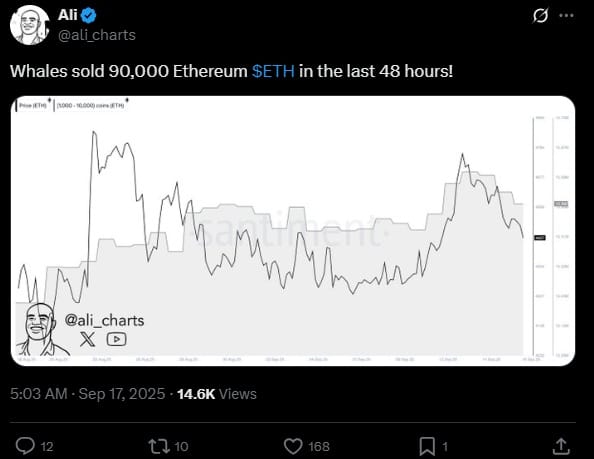594x459 pixels.
Task: Open the $ETH cashtag link
Action: click(273, 71)
